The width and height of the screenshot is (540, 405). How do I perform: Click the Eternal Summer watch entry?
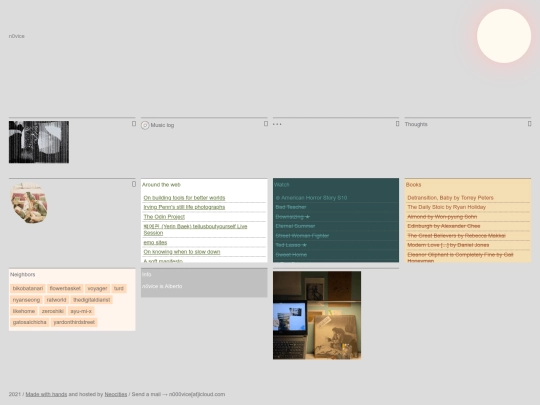pyautogui.click(x=295, y=226)
